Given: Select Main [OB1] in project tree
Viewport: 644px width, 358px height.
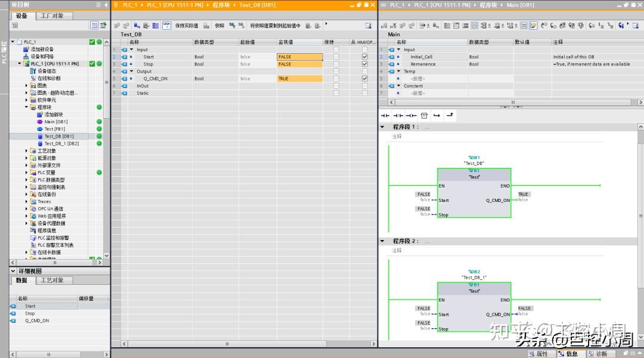Looking at the screenshot, I should tap(55, 122).
